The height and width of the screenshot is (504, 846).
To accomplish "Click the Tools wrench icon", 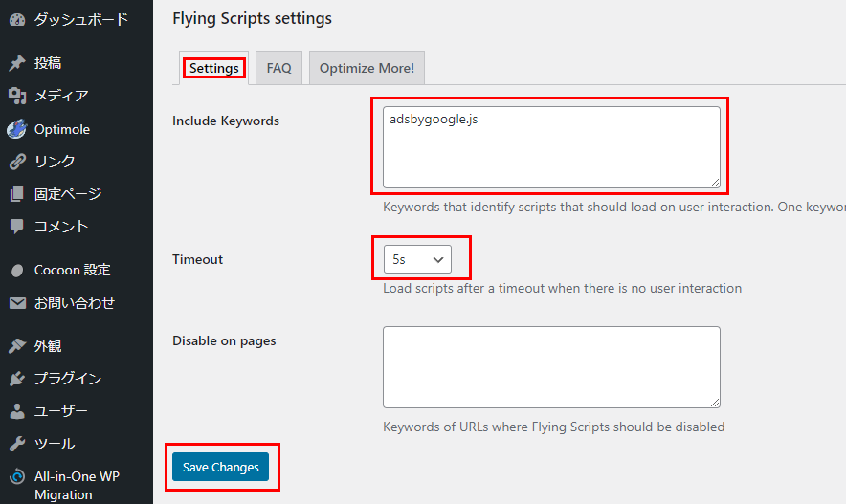I will 17,444.
